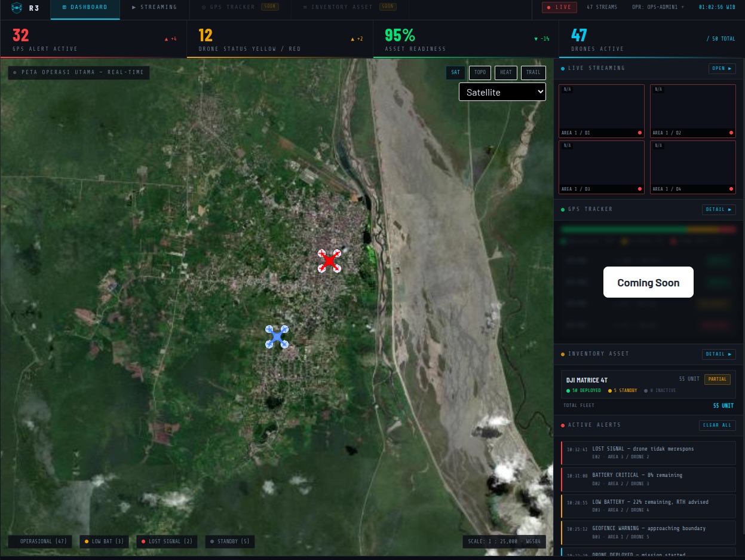745x560 pixels.
Task: Click DETAIL button in Inventory Asset panel
Action: click(719, 354)
